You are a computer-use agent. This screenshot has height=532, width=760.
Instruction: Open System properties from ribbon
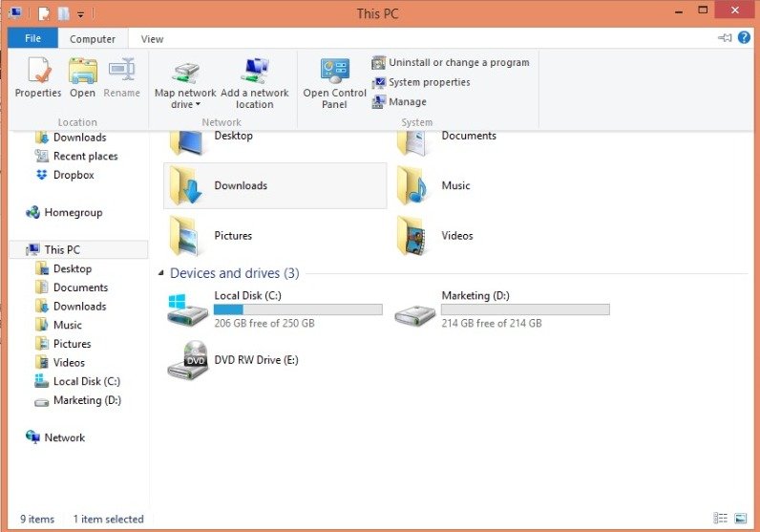[x=421, y=82]
